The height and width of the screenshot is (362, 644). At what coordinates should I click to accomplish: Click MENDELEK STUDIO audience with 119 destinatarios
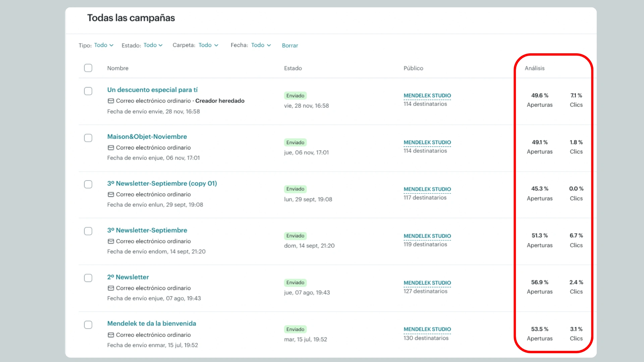tap(427, 236)
